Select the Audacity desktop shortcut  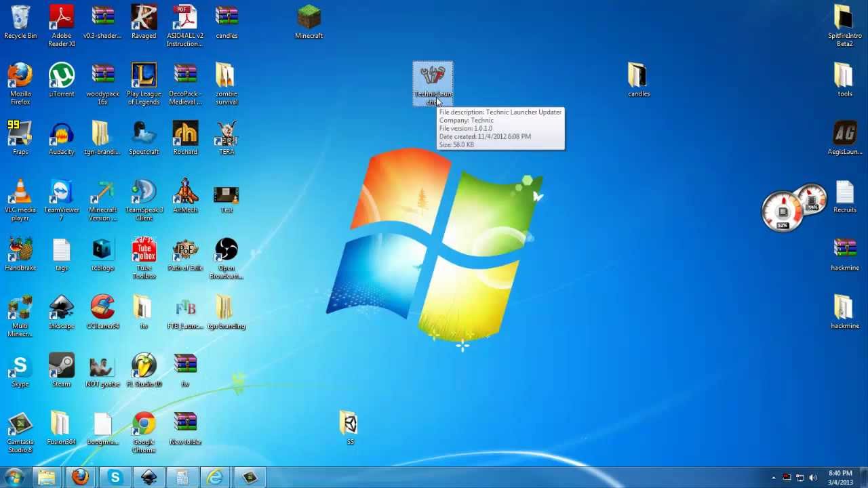62,138
